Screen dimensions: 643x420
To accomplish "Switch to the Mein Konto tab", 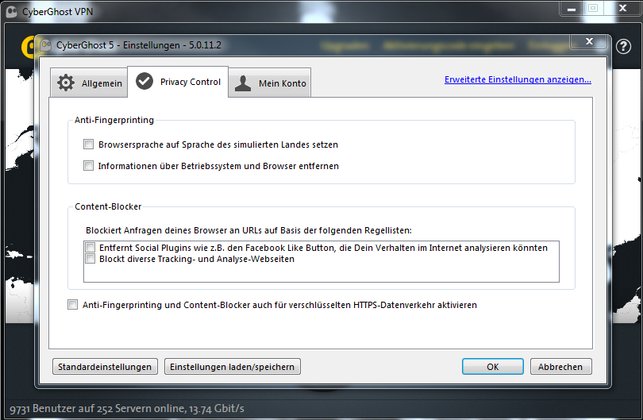I will [x=270, y=83].
